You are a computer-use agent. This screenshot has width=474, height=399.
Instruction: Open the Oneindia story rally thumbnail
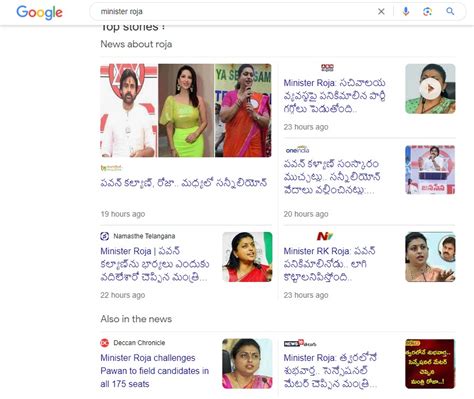tap(430, 169)
